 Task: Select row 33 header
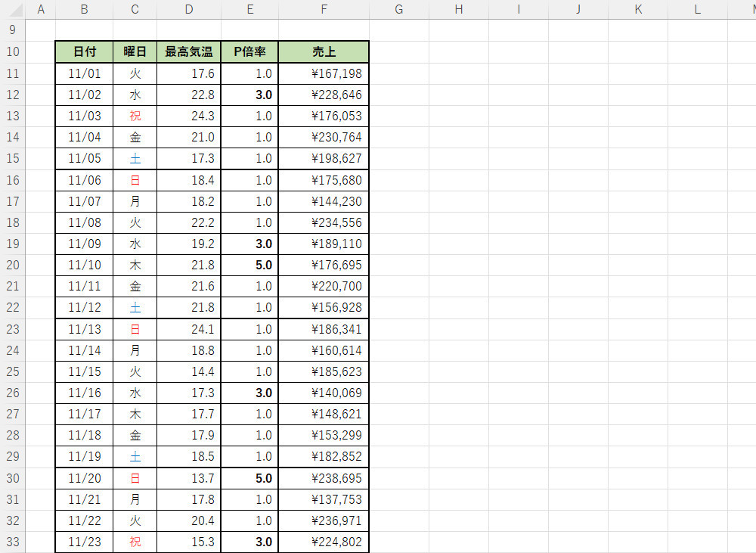click(13, 542)
